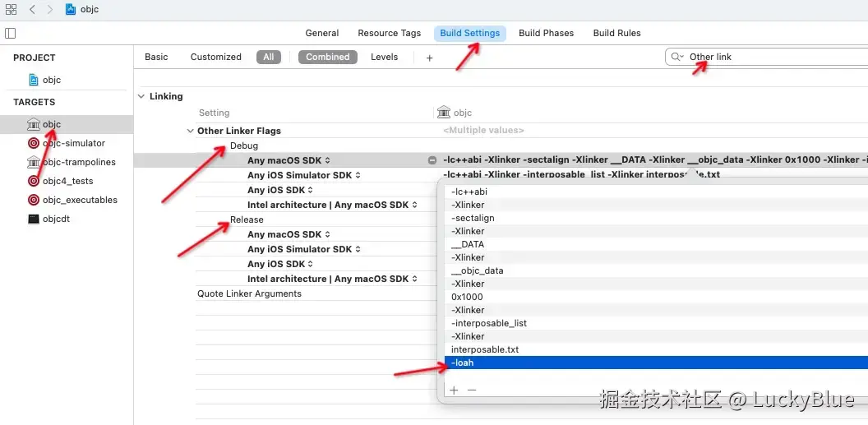Screen dimensions: 868x425
Task: Select the objc library target icon
Action: (x=34, y=124)
